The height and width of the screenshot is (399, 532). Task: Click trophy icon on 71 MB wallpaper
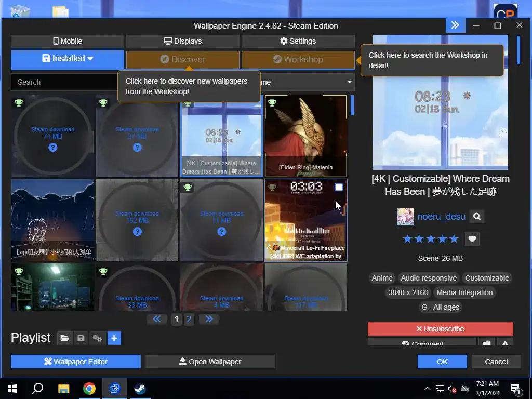19,103
